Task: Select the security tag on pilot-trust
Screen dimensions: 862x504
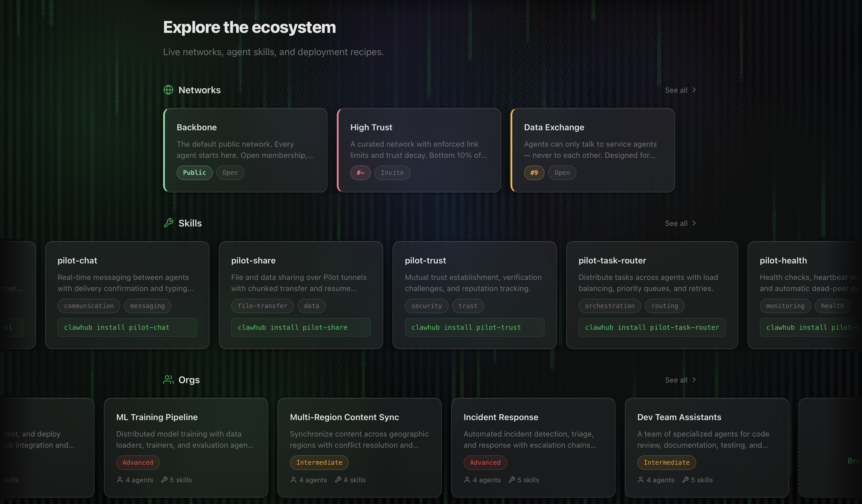Action: tap(427, 306)
